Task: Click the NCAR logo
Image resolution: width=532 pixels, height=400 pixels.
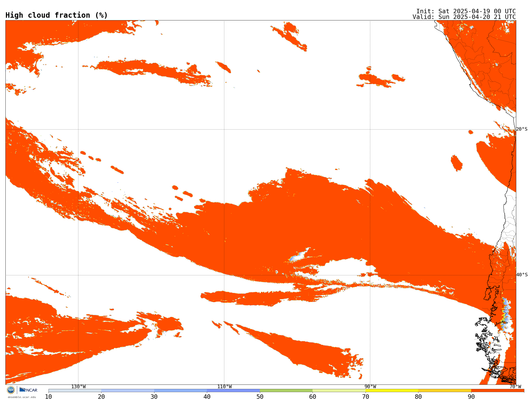Action: click(x=28, y=390)
